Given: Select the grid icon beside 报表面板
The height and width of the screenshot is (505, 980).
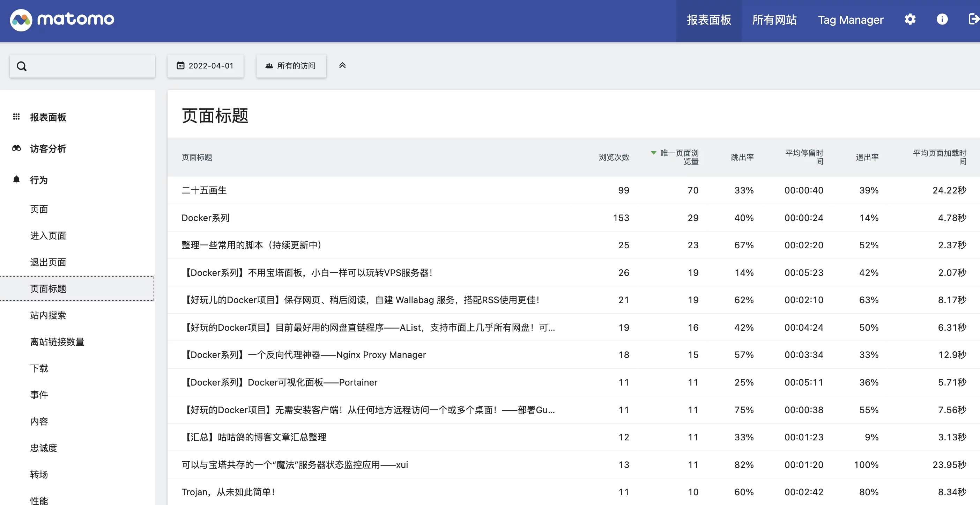Looking at the screenshot, I should click(x=16, y=117).
